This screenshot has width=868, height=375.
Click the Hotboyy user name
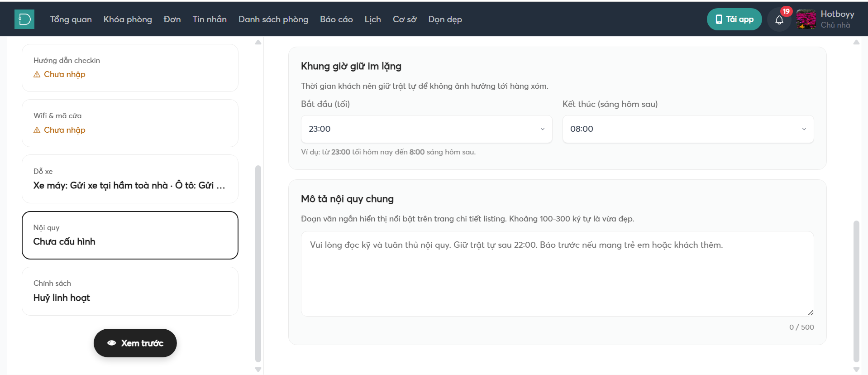[837, 14]
